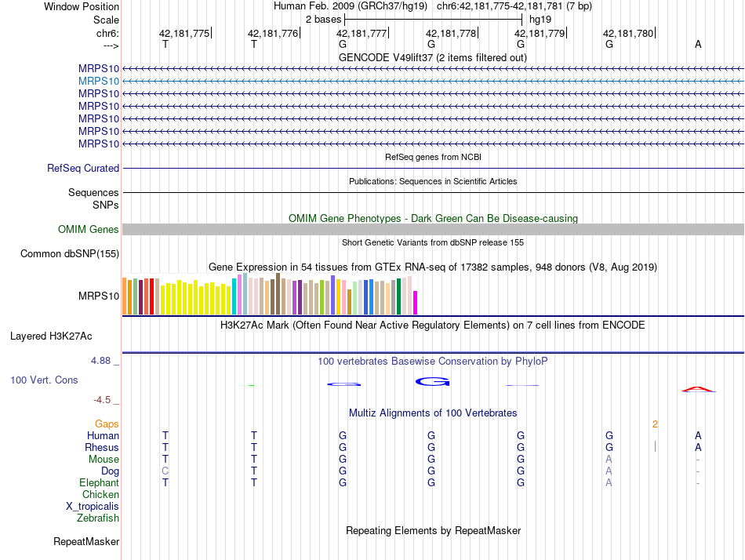This screenshot has width=745, height=560.
Task: Click the orange 2 in Gaps row
Action: pos(655,424)
